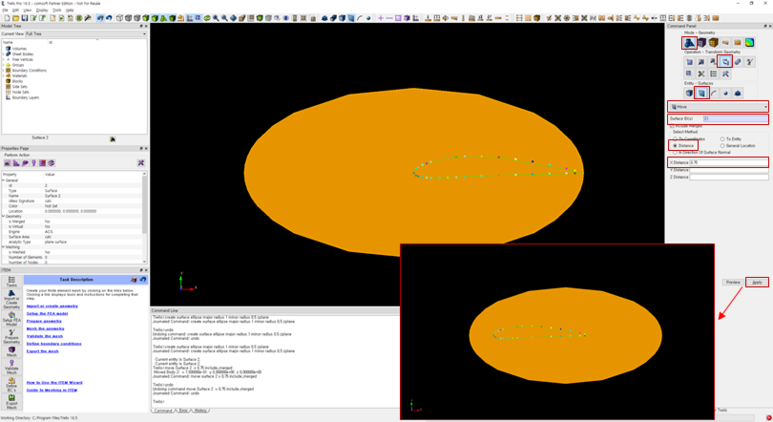
Task: Collapse the Geometry property section
Action: click(x=3, y=216)
